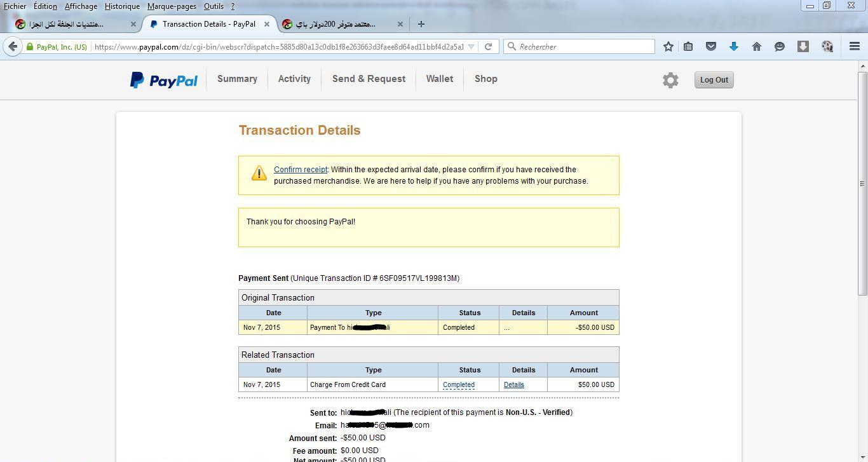This screenshot has height=462, width=868.
Task: Click in the URL address field
Action: coord(278,46)
